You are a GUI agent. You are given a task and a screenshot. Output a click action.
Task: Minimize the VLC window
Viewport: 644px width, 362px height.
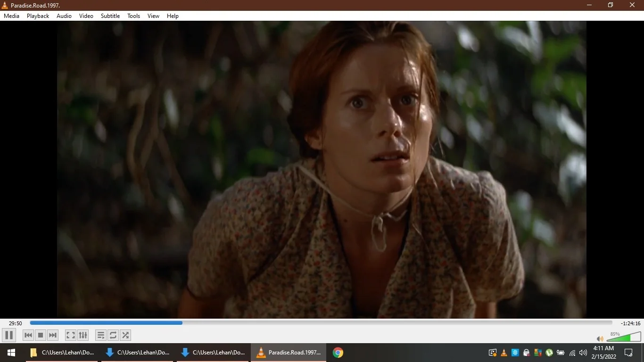(x=589, y=5)
